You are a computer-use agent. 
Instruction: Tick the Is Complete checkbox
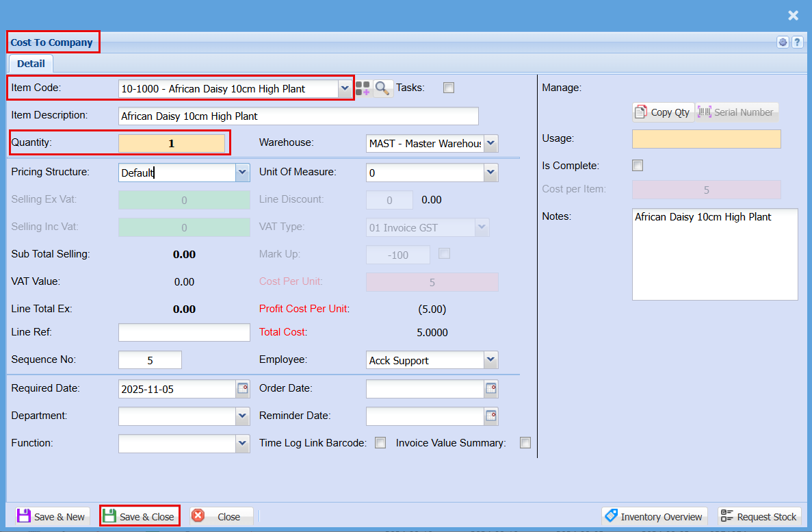point(638,166)
